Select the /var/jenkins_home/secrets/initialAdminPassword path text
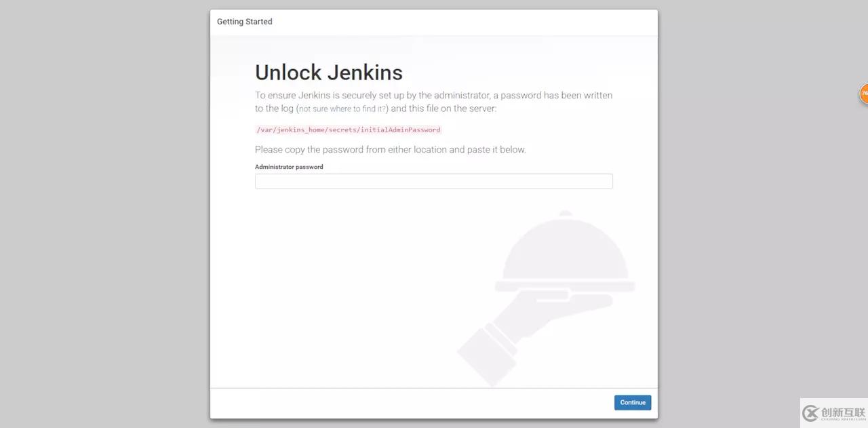The height and width of the screenshot is (428, 868). 349,130
